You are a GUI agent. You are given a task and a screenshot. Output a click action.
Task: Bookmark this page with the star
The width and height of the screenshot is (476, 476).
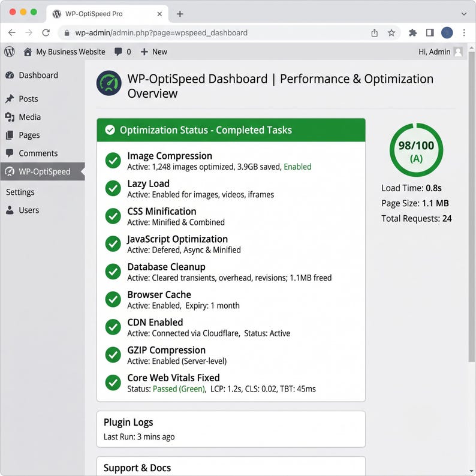(391, 32)
